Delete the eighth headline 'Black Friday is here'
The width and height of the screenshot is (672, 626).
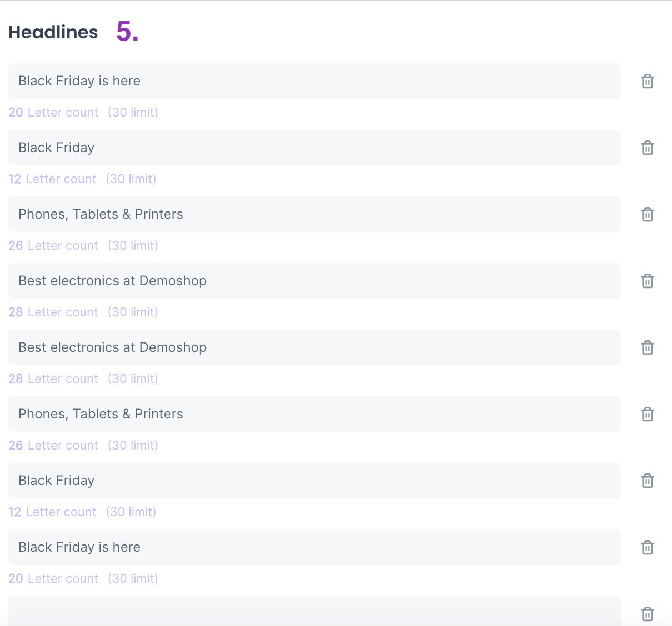pyautogui.click(x=647, y=547)
